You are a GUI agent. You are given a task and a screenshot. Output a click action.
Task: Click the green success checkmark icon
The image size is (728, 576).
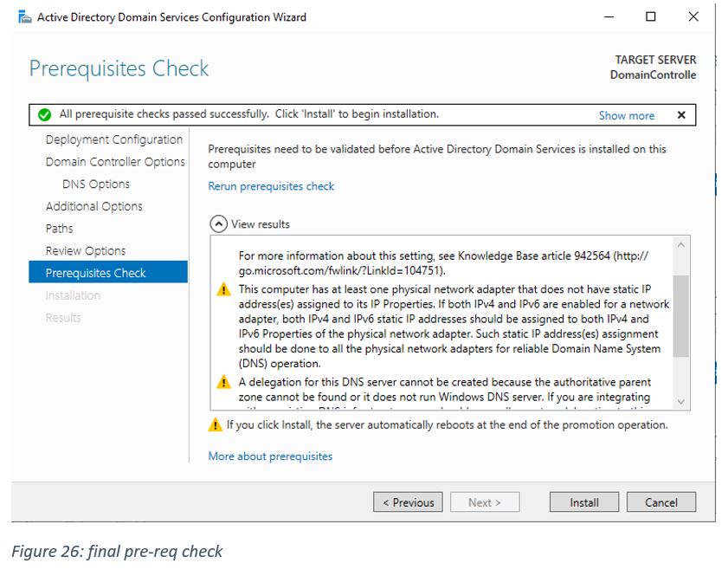pos(45,114)
